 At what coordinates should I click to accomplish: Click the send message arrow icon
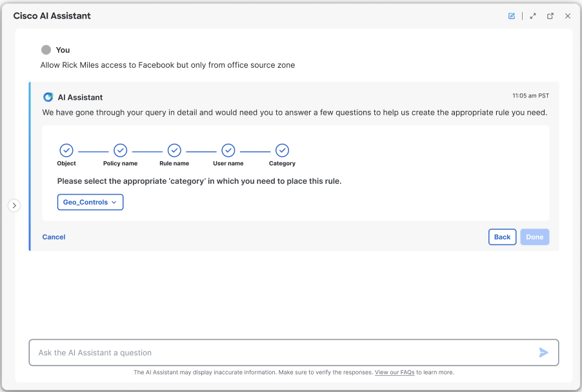(x=543, y=353)
